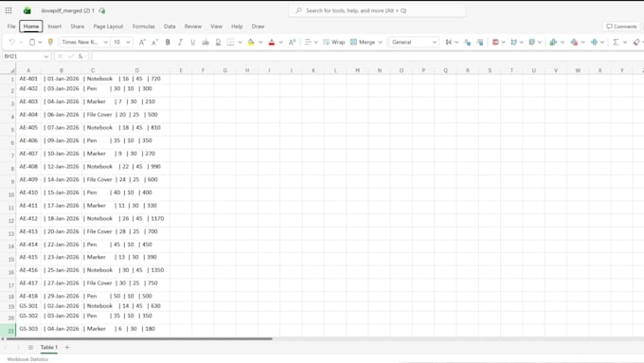This screenshot has width=644, height=363.
Task: Open the Draw tab
Action: (x=258, y=27)
